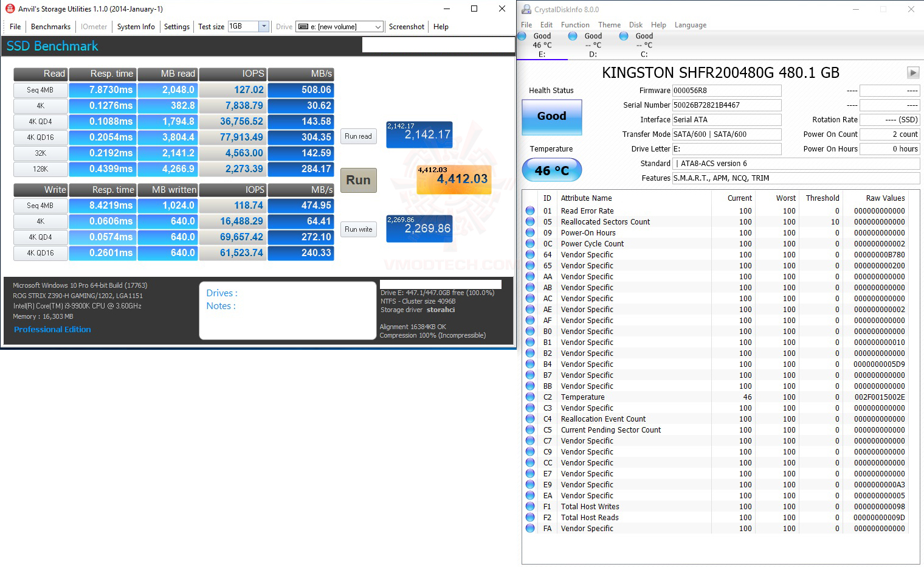Image resolution: width=924 pixels, height=567 pixels.
Task: Click the Power On Count field
Action: tap(889, 134)
